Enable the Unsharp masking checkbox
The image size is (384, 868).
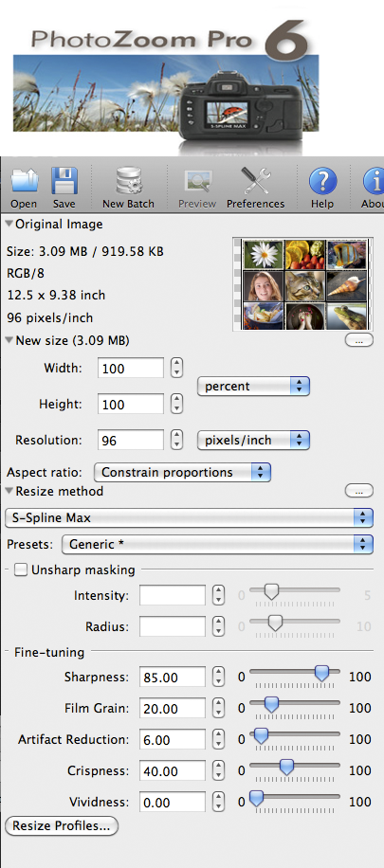pyautogui.click(x=21, y=570)
